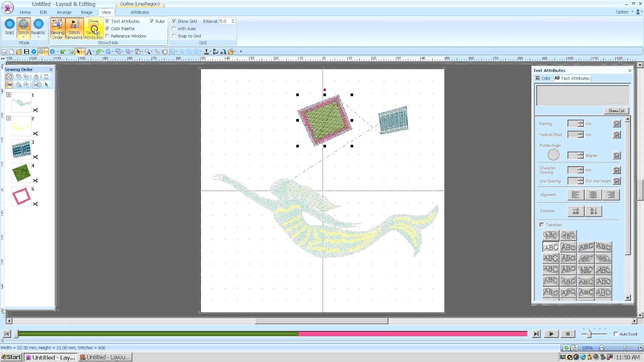Play the stitch simulation
Screen dimensions: 644x362
coord(551,334)
